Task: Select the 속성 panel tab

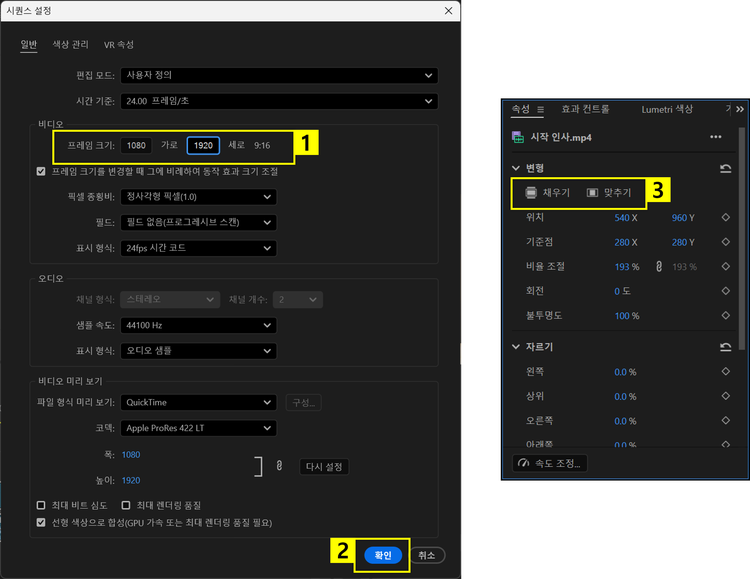Action: point(520,109)
